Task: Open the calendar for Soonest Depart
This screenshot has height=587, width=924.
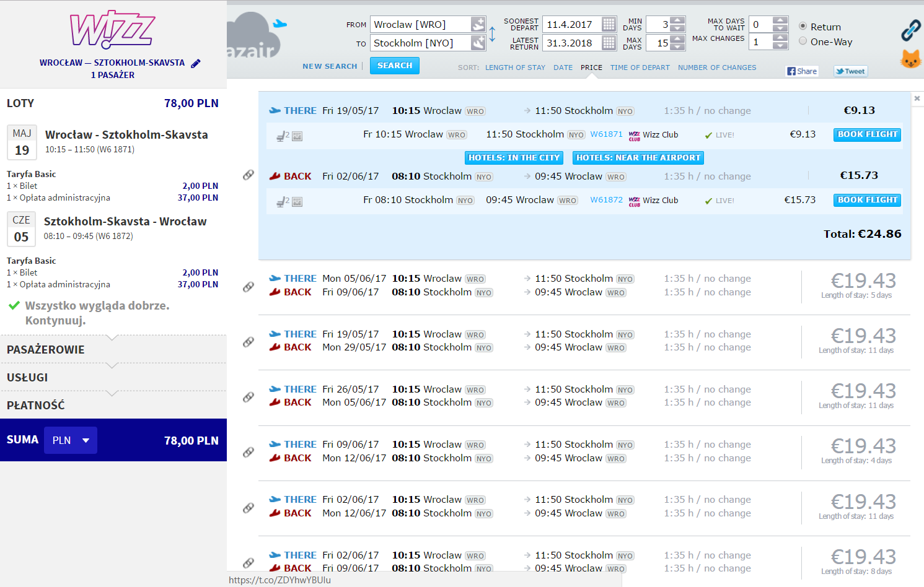Action: point(609,24)
